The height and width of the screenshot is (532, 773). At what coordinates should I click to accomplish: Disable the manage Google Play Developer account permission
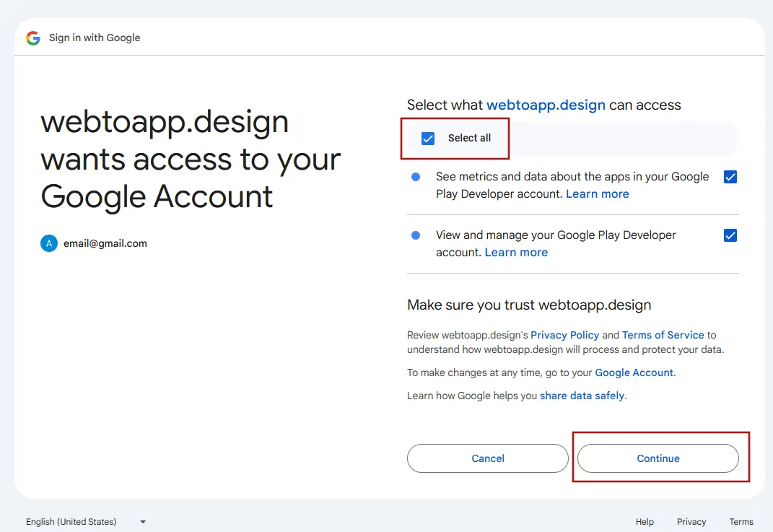[730, 235]
